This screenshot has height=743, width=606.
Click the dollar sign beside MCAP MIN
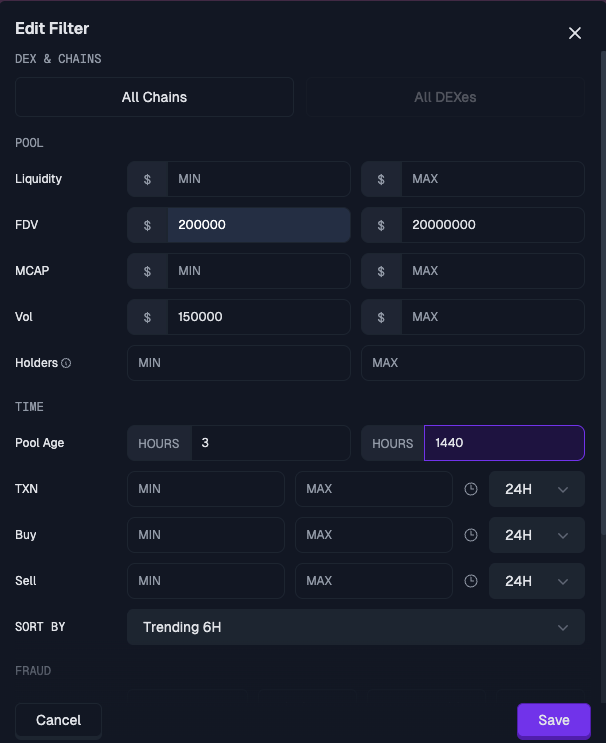(x=147, y=271)
